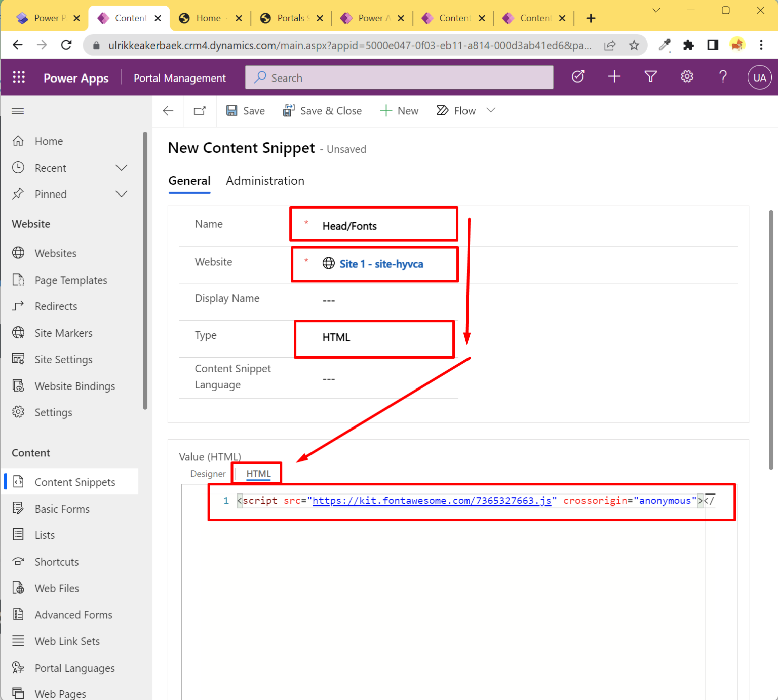The width and height of the screenshot is (778, 700).
Task: Open the UA user account avatar
Action: [x=759, y=77]
